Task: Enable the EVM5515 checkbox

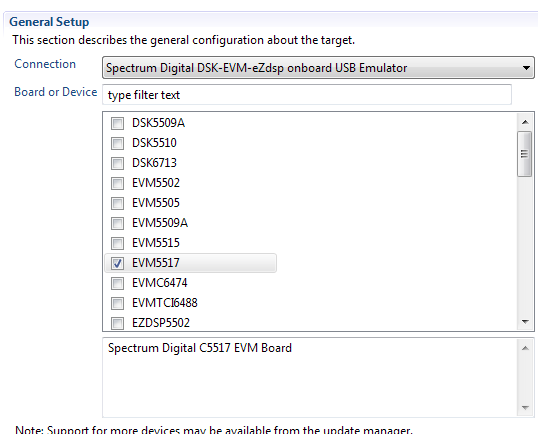Action: pos(117,243)
